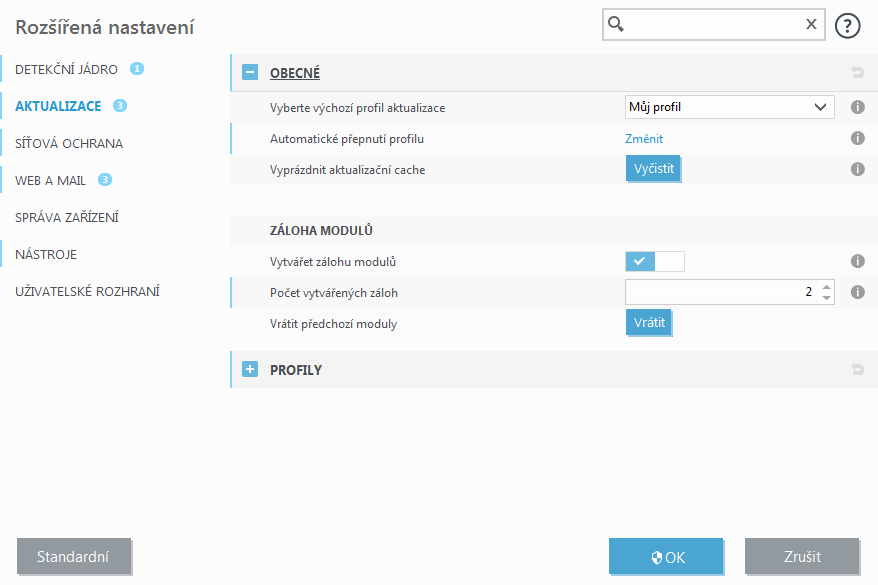878x585 pixels.
Task: Show info for 'Vytvářet zálohu modulů'
Action: click(857, 261)
